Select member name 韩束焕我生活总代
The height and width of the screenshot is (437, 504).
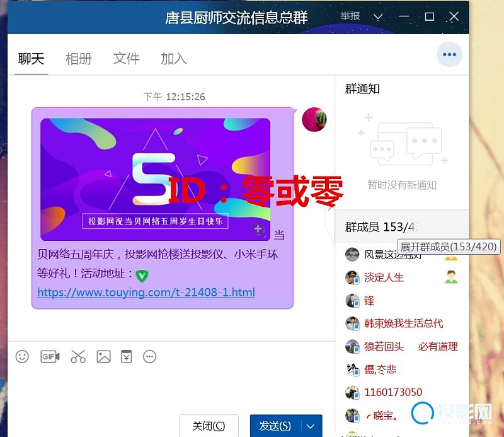click(404, 323)
